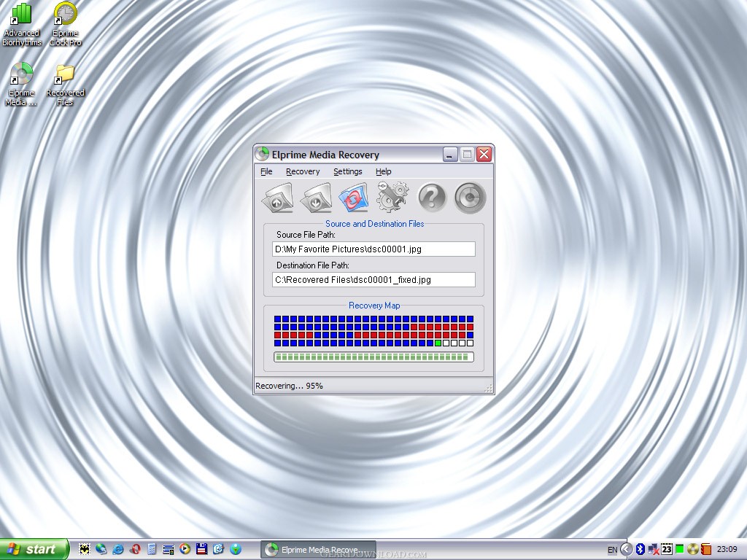Open the Settings menu

point(347,171)
